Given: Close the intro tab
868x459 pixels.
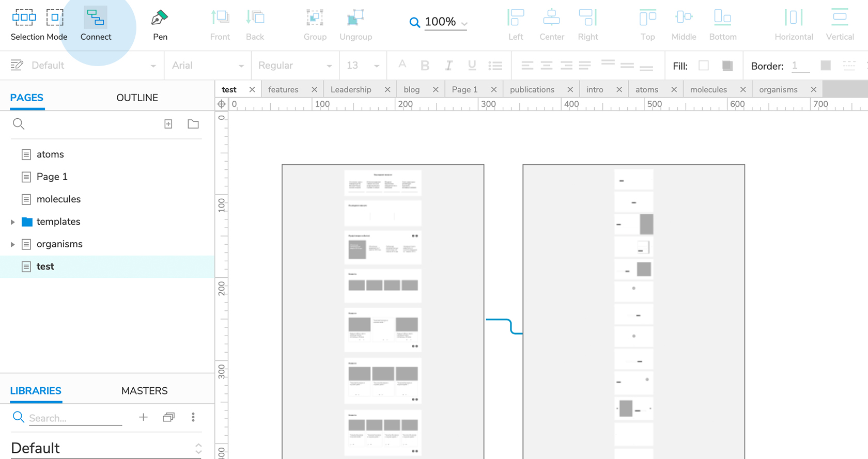Looking at the screenshot, I should click(x=619, y=89).
